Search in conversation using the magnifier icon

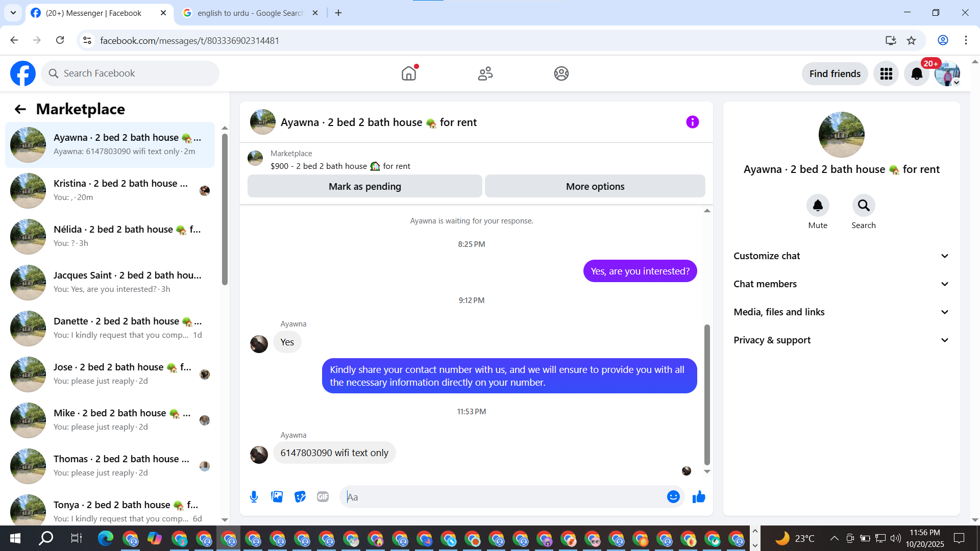point(863,206)
